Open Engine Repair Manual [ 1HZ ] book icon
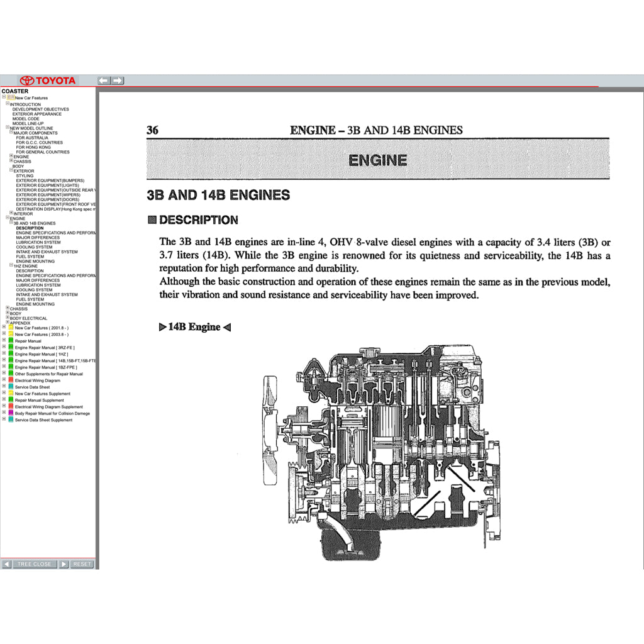644x644 pixels. 11,354
